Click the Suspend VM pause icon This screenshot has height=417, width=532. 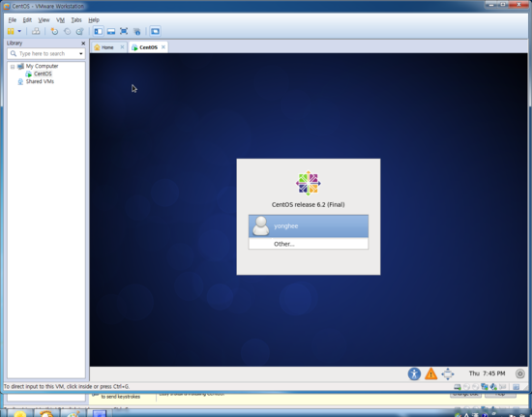[11, 31]
